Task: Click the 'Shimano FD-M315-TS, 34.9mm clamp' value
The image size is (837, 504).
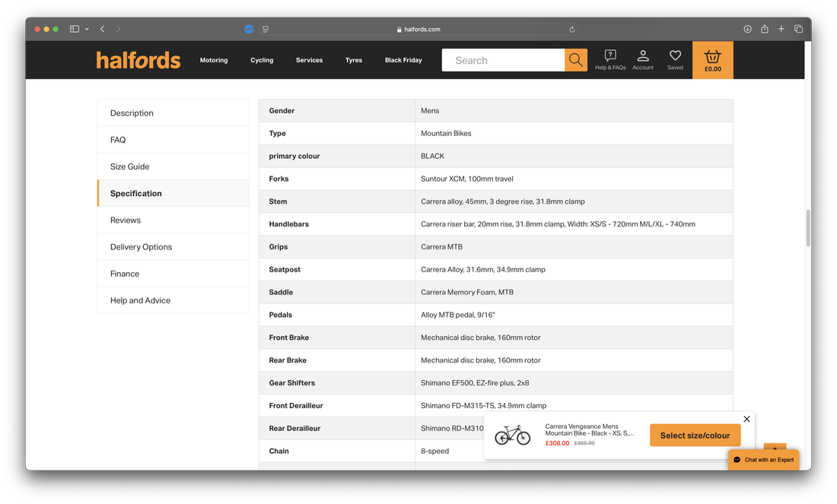Action: click(484, 405)
